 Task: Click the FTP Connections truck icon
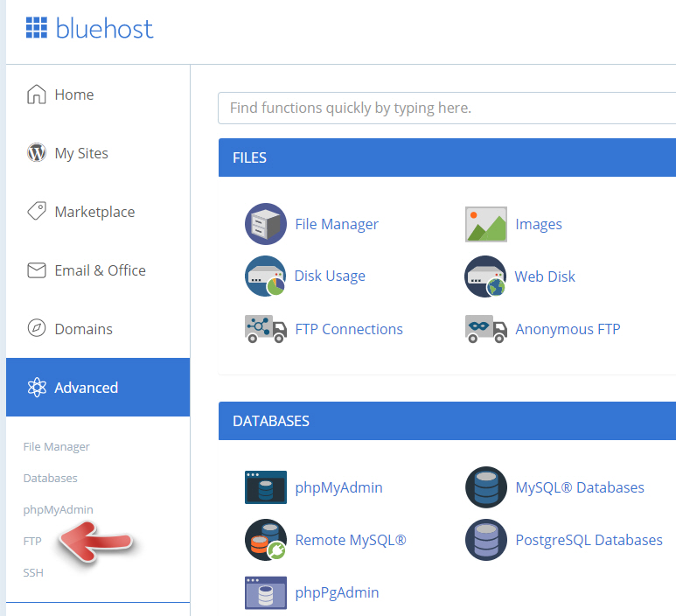[266, 329]
